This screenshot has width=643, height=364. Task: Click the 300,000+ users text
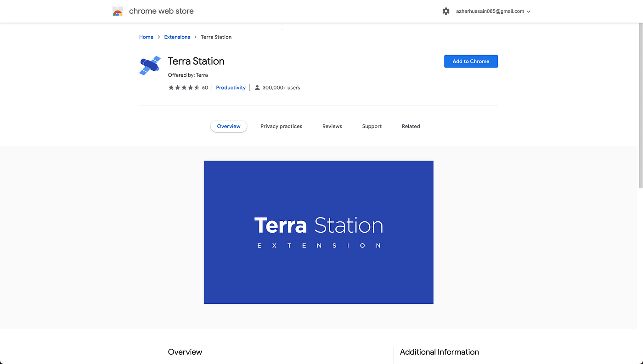281,88
